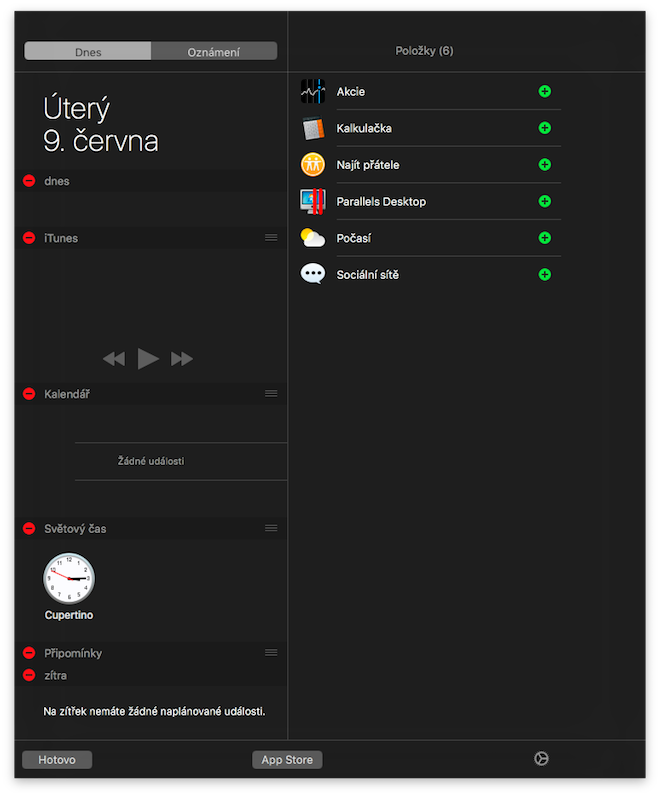Viewport: 660px width, 796px height.
Task: Click the Kalendář widget title
Action: point(67,394)
